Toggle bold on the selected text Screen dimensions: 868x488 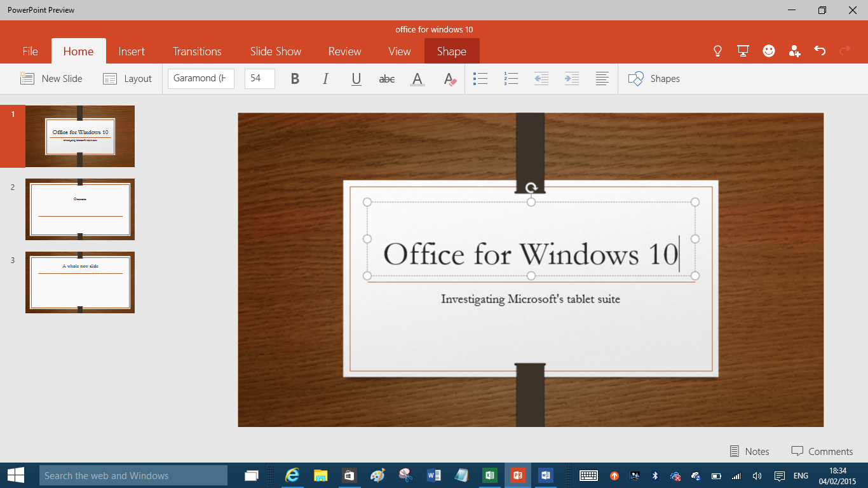294,78
